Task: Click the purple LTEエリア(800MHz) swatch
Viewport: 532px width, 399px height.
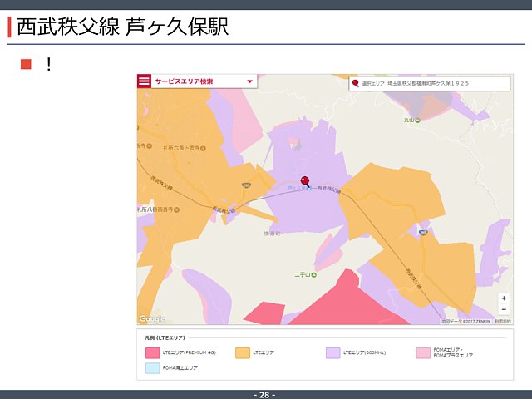Action: point(332,352)
